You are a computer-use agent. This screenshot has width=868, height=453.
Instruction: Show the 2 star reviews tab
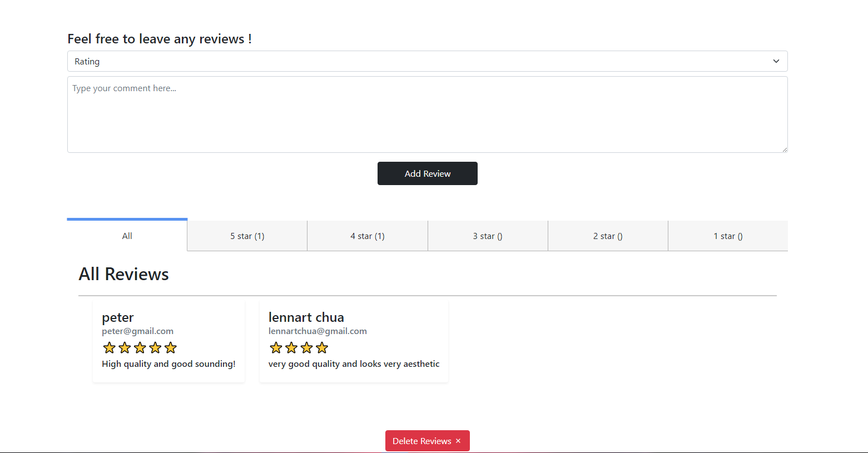click(x=608, y=236)
